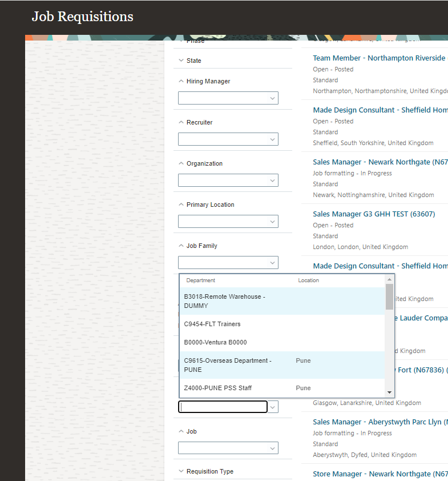The height and width of the screenshot is (481, 448).
Task: Expand the State filter section
Action: [x=181, y=61]
